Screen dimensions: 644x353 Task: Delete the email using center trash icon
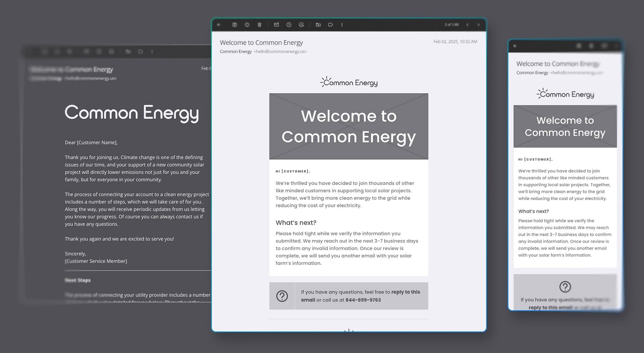click(x=260, y=25)
